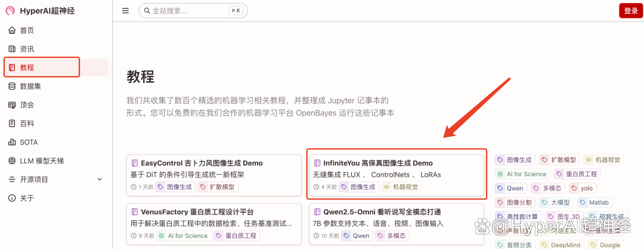Select the Google tag

[606, 245]
